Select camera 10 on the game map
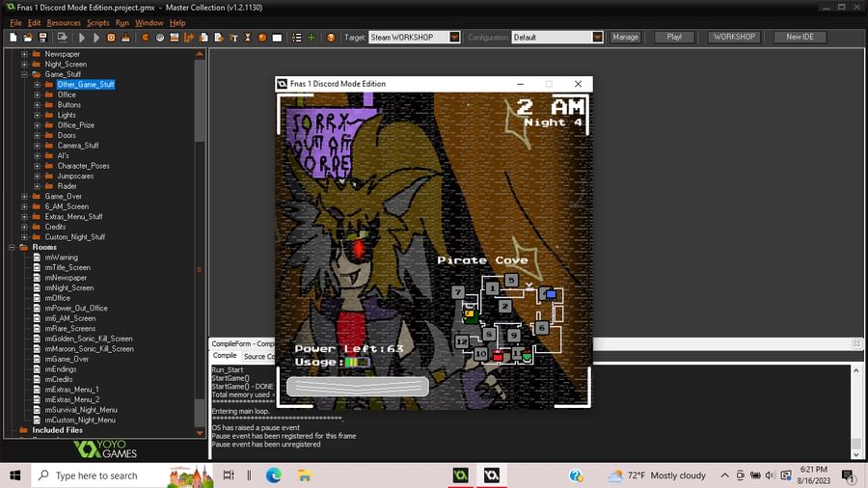Screen dimensions: 868x488 (480, 354)
